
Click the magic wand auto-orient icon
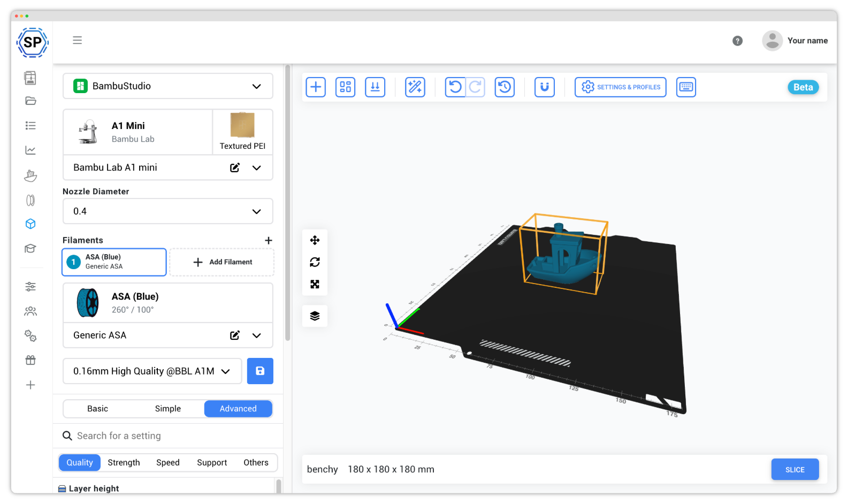[415, 87]
